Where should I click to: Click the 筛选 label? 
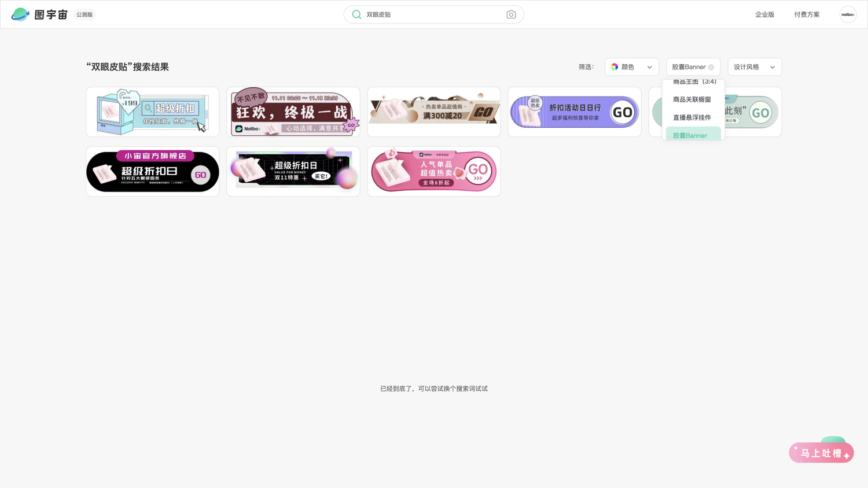586,67
